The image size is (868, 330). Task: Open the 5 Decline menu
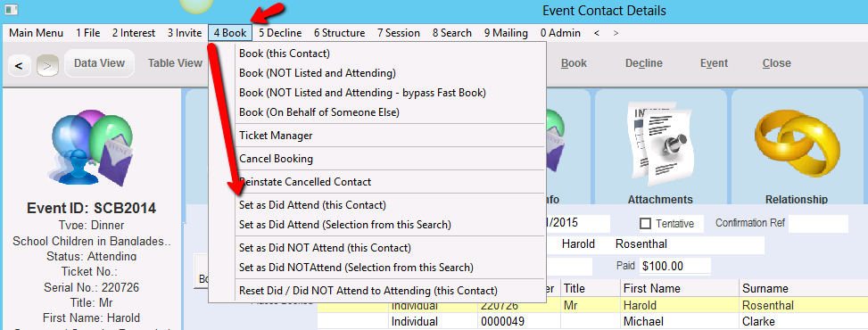tap(280, 33)
